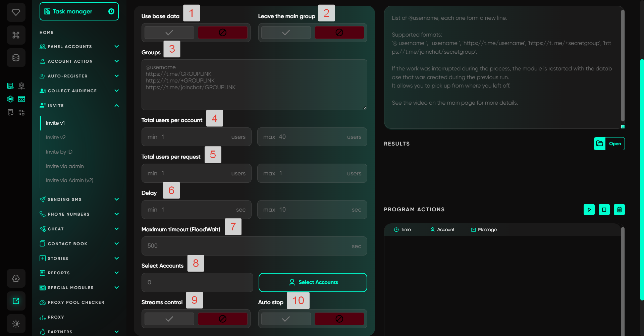Click the external link icon in left rail
This screenshot has height=336, width=644.
tap(16, 301)
